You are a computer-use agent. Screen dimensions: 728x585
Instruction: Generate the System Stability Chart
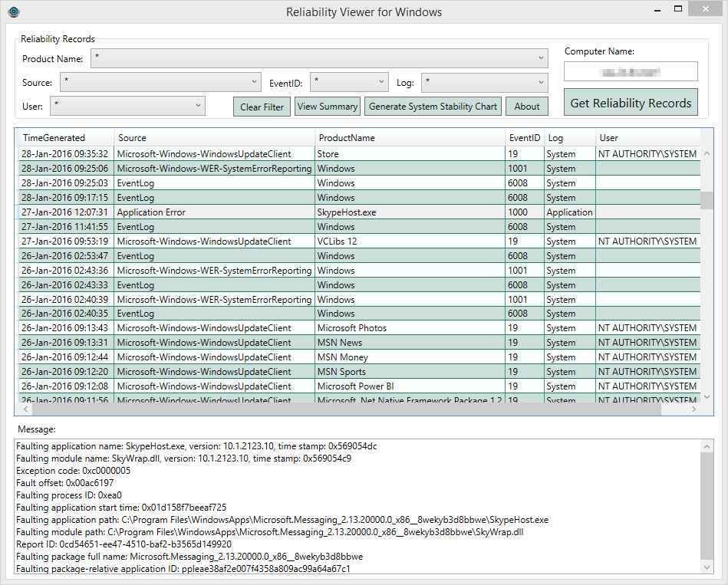coord(433,107)
